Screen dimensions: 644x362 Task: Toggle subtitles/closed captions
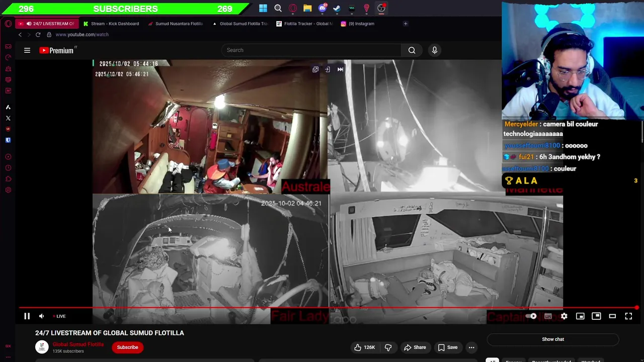(548, 316)
